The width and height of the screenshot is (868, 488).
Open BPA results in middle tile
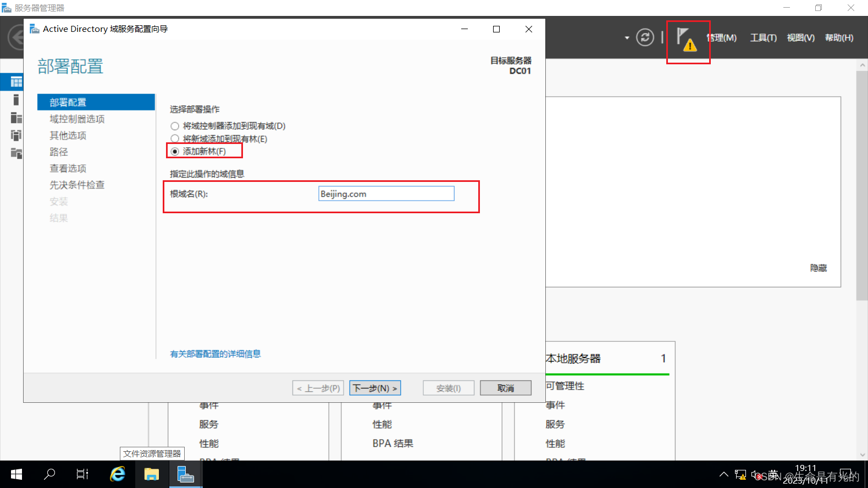coord(392,443)
